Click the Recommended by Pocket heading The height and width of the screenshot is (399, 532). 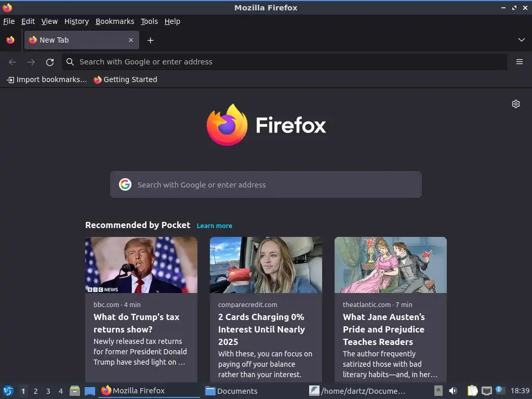click(138, 225)
